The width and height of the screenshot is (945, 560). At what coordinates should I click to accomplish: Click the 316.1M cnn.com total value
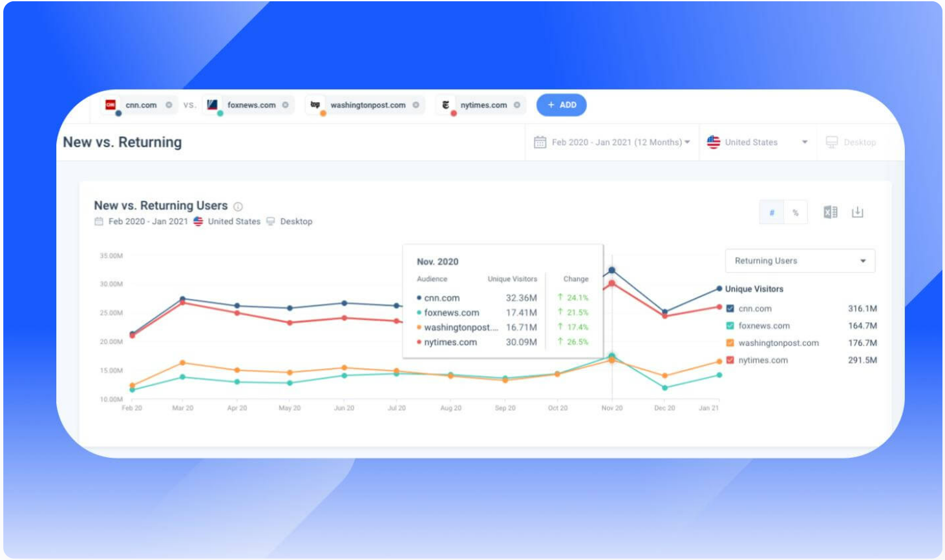(862, 309)
